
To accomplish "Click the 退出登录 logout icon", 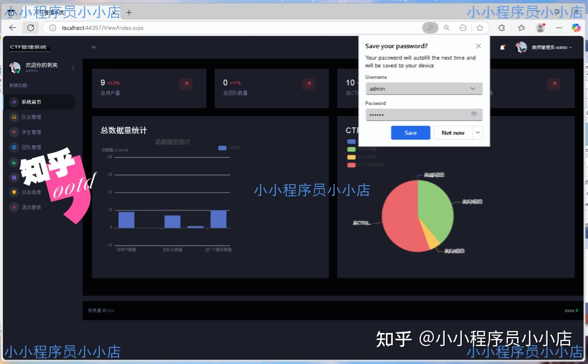I will coord(14,207).
